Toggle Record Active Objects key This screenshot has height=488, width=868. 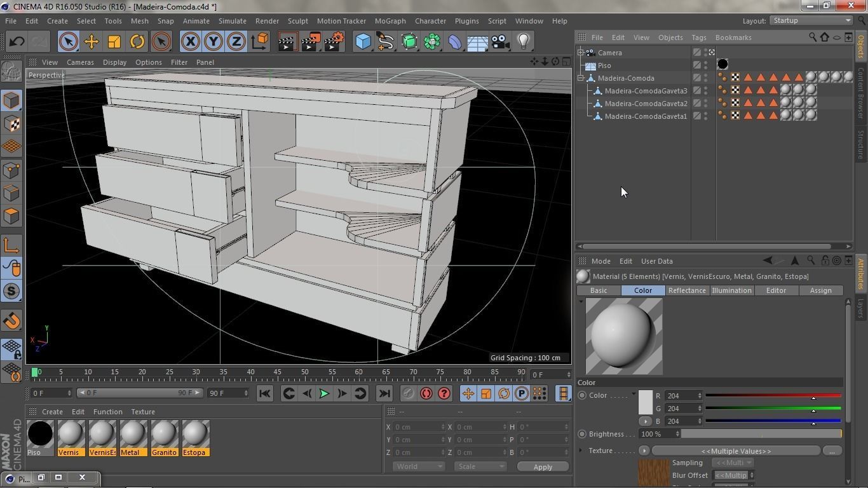(x=408, y=393)
